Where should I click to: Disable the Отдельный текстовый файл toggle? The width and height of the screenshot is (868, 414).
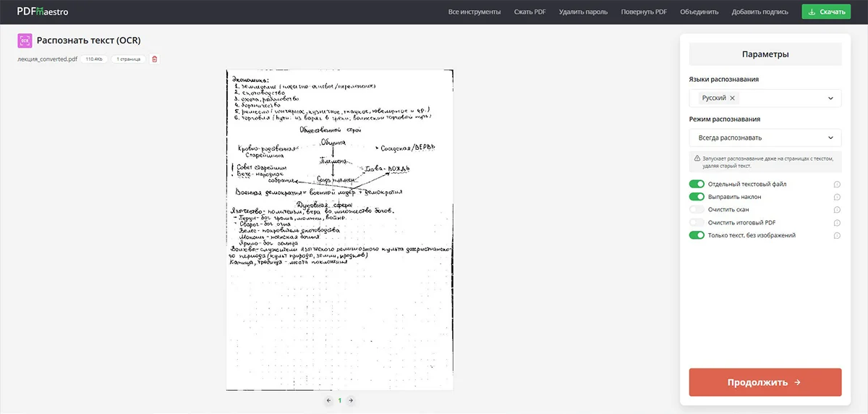point(697,185)
